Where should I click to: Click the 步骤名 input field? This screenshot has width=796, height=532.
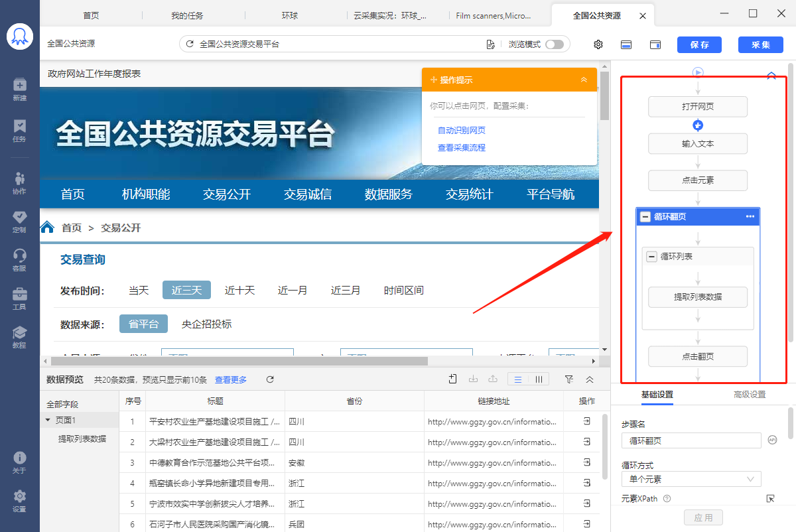[691, 440]
